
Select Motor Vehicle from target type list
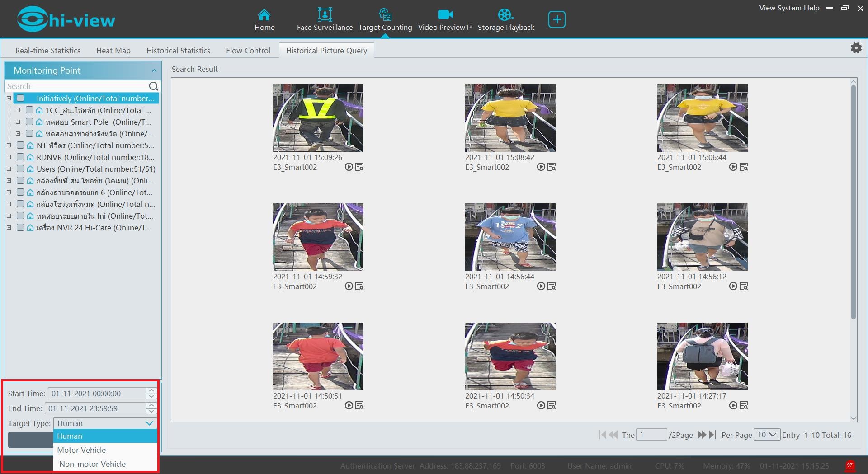[81, 450]
